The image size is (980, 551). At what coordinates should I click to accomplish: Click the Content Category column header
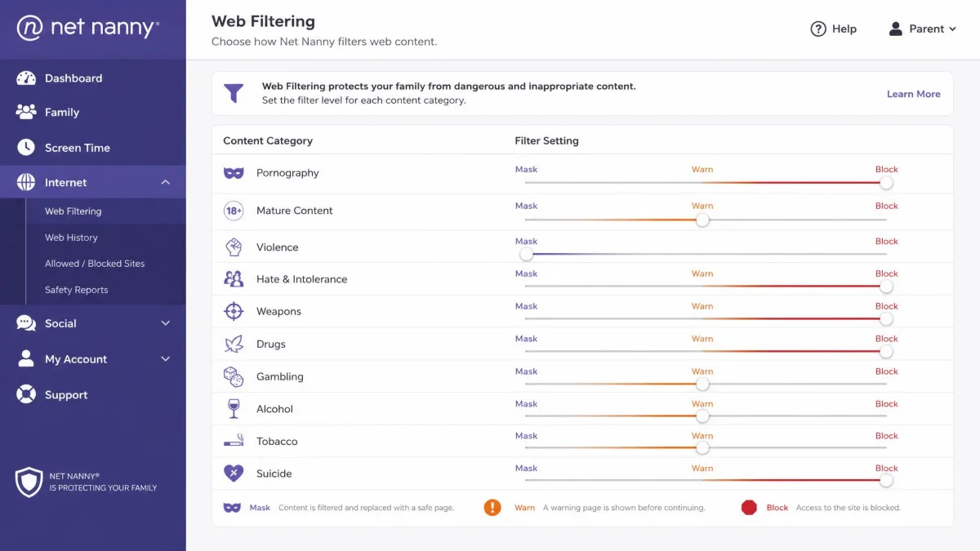pyautogui.click(x=268, y=140)
